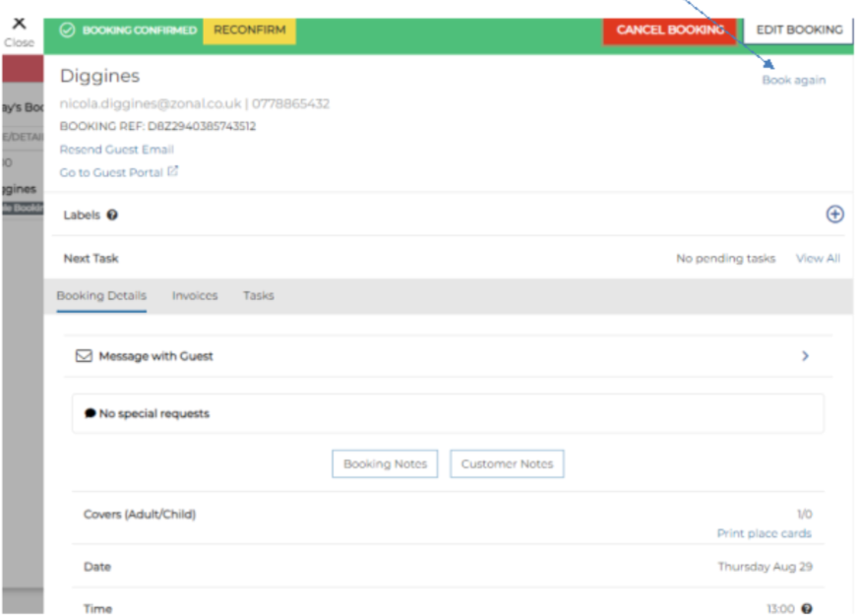Click the Labels help question icon

pos(112,216)
